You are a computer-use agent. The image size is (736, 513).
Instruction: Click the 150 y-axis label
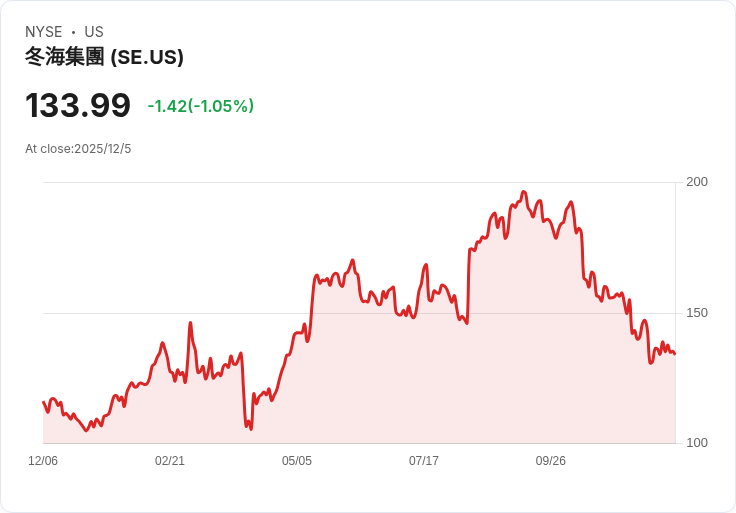[x=697, y=313]
